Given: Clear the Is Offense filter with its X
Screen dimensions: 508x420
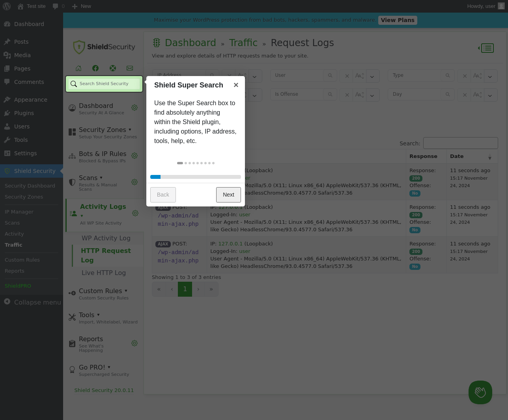Looking at the screenshot, I should tap(347, 95).
